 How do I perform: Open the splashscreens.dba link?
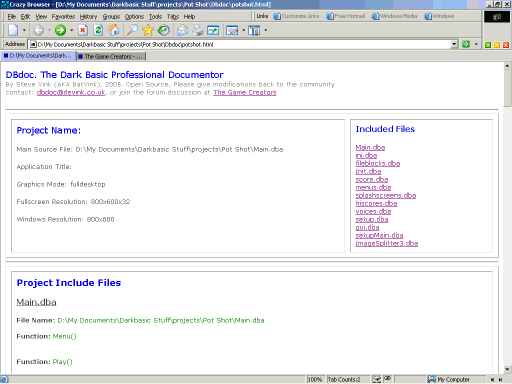(x=386, y=195)
